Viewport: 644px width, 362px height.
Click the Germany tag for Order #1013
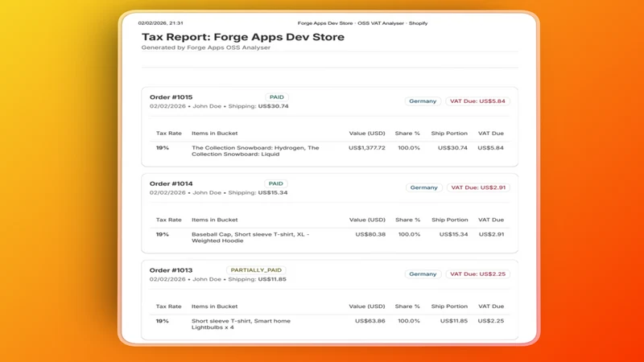(423, 274)
